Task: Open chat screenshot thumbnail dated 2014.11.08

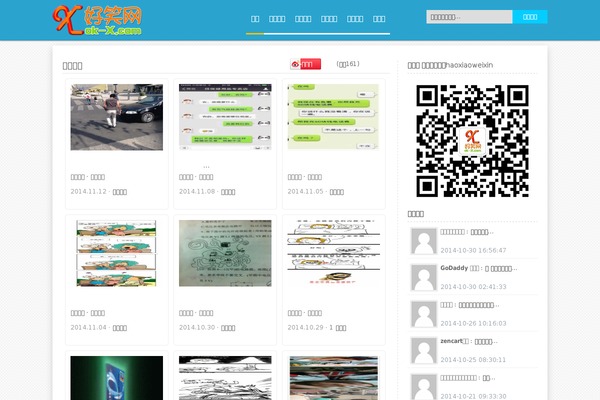Action: (x=225, y=117)
